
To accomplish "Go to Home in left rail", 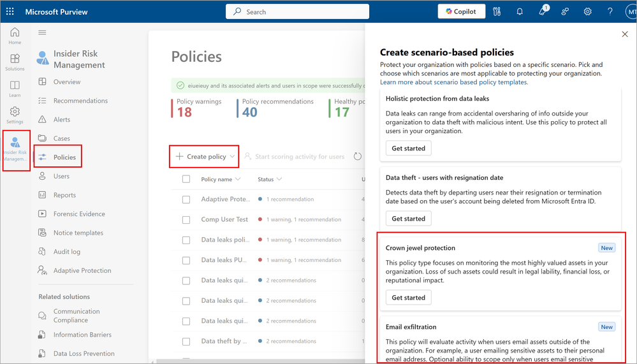I will coord(15,36).
